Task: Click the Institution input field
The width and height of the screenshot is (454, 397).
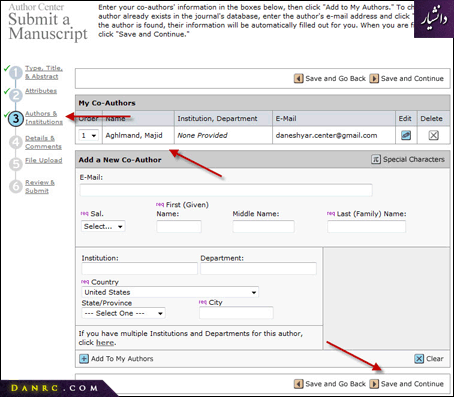Action: 139,268
